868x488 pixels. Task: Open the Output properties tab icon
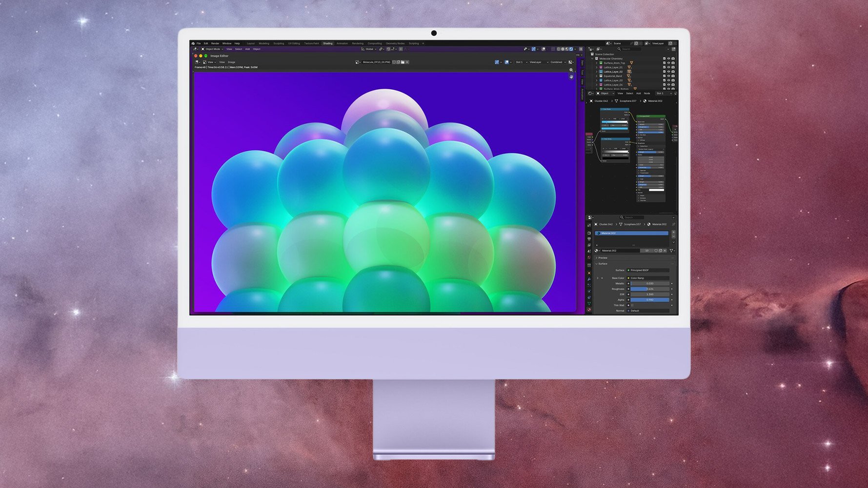(x=589, y=239)
